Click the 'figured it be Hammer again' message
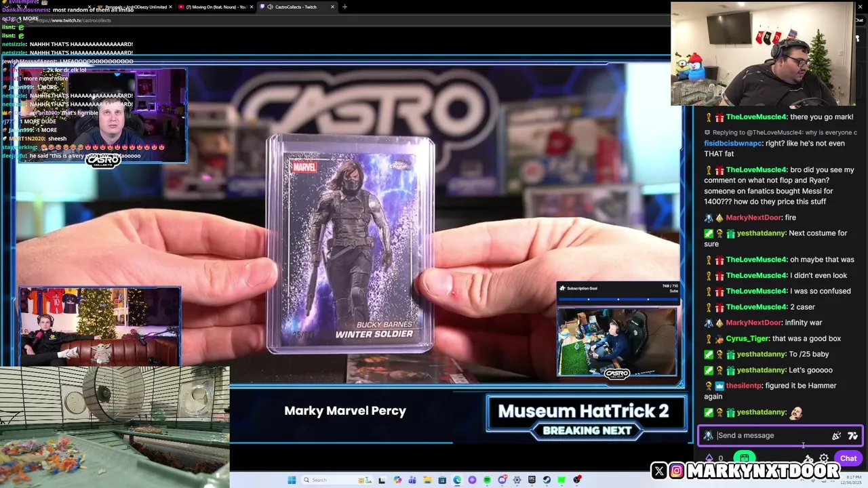The height and width of the screenshot is (488, 868). click(x=770, y=391)
